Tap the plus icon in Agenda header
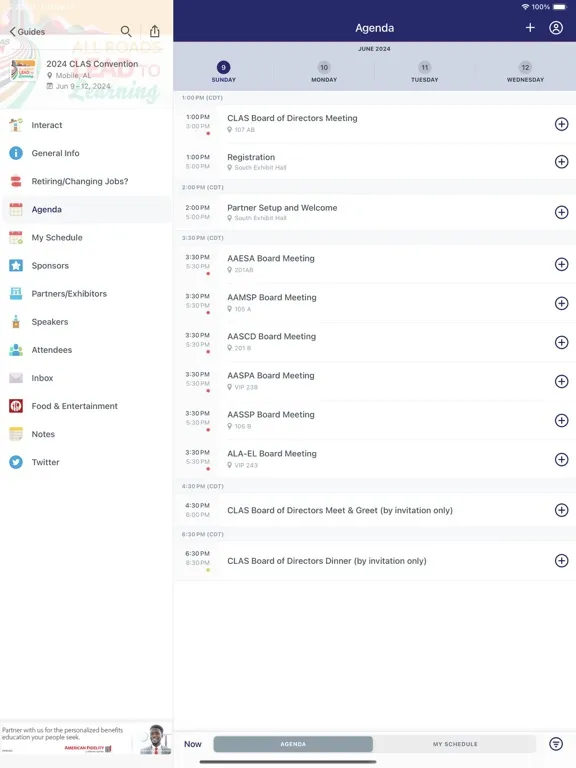Screen dimensions: 576x768 tap(530, 27)
